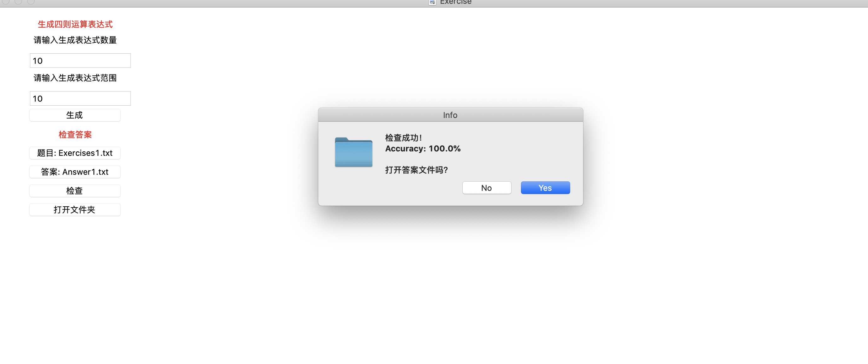Screen dimensions: 868x364
Task: Click the 检查 button
Action: [75, 191]
